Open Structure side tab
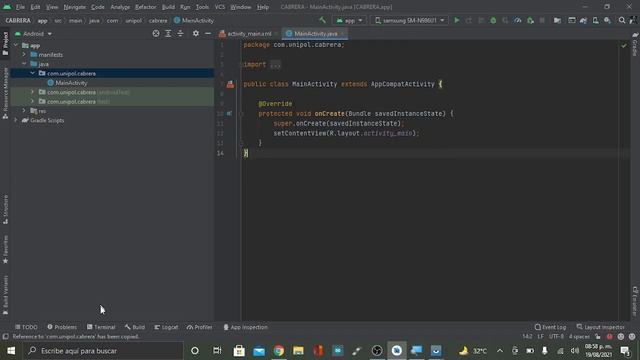 point(5,209)
